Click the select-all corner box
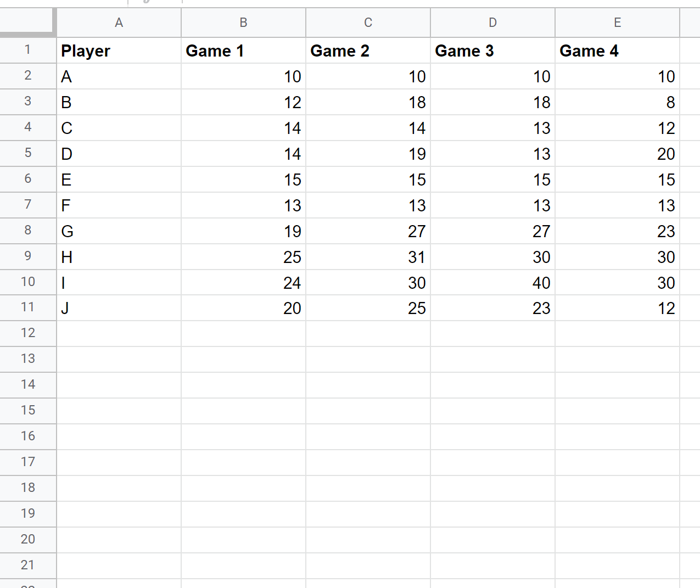 (27, 23)
